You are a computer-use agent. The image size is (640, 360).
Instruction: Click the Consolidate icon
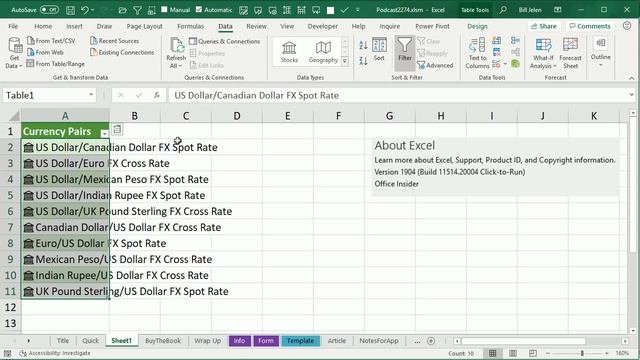tap(515, 40)
